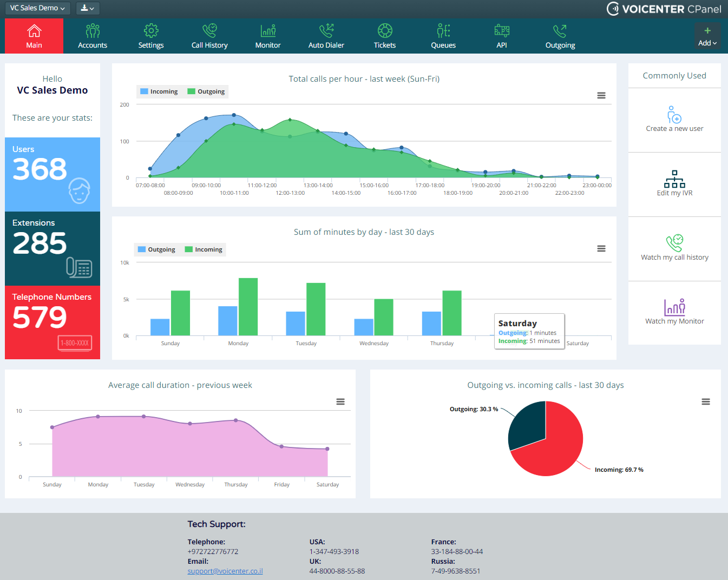
Task: Click Create a new user shortcut
Action: 674,120
